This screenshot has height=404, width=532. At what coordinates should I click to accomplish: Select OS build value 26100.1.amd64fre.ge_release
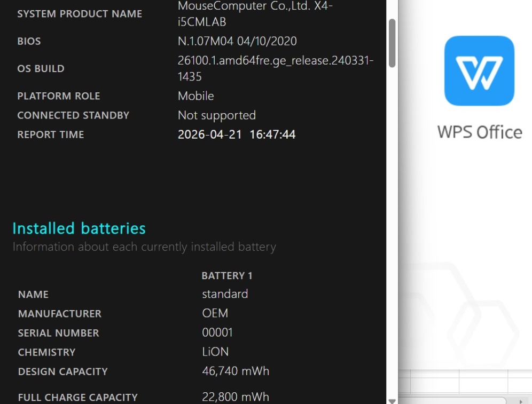point(276,68)
